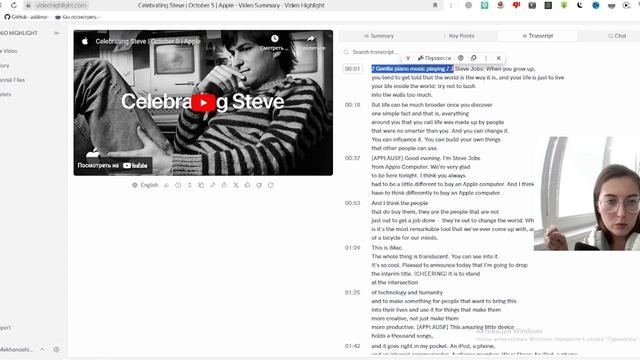Jump to timestamp 01:42
Image resolution: width=640 pixels, height=360 pixels.
(x=352, y=346)
